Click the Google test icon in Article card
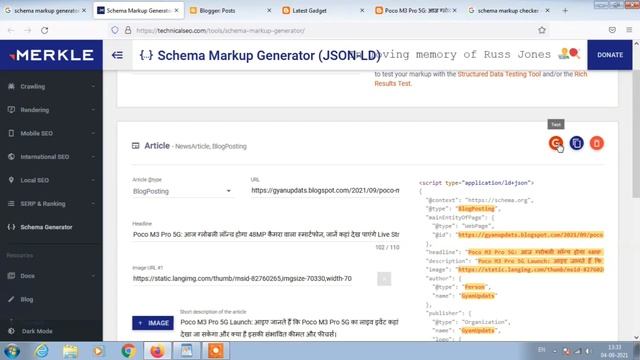The height and width of the screenshot is (360, 640). pos(556,143)
